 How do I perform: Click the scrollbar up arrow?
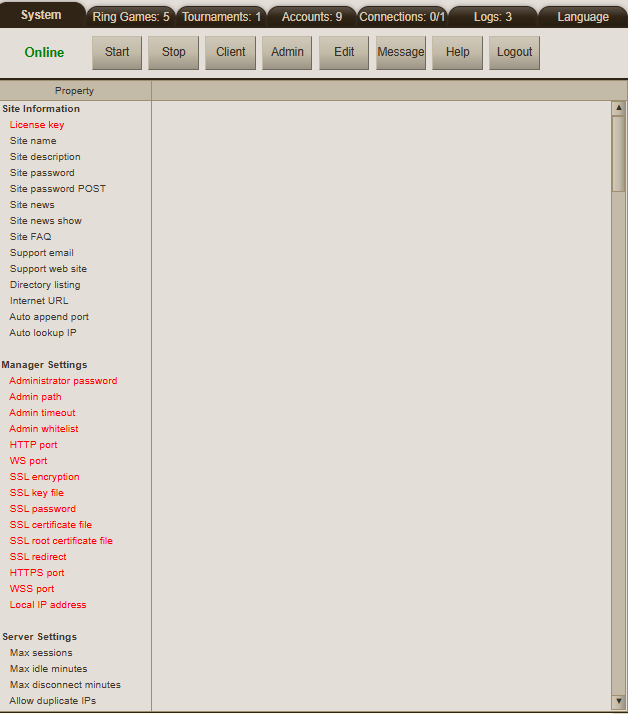point(618,108)
